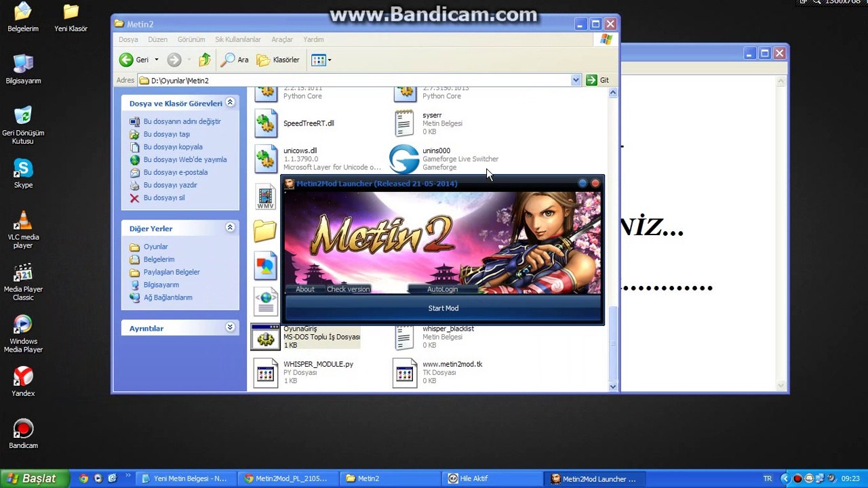Select AutoLogin in the Metin2Mod Launcher
This screenshot has width=868, height=488.
[443, 289]
